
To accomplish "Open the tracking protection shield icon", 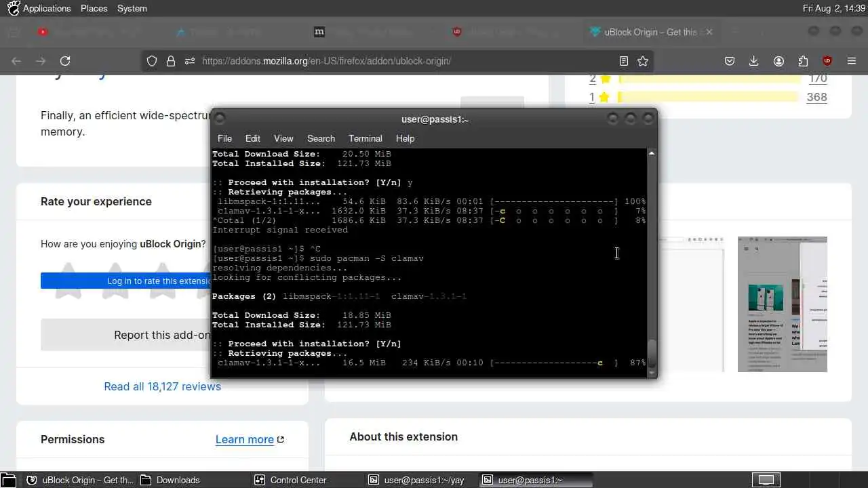I will coord(152,61).
